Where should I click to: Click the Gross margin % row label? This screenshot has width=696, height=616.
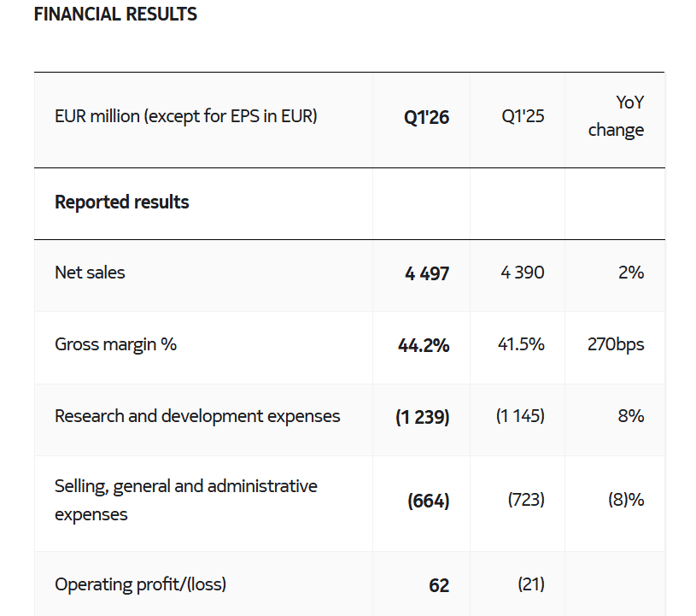pyautogui.click(x=115, y=344)
